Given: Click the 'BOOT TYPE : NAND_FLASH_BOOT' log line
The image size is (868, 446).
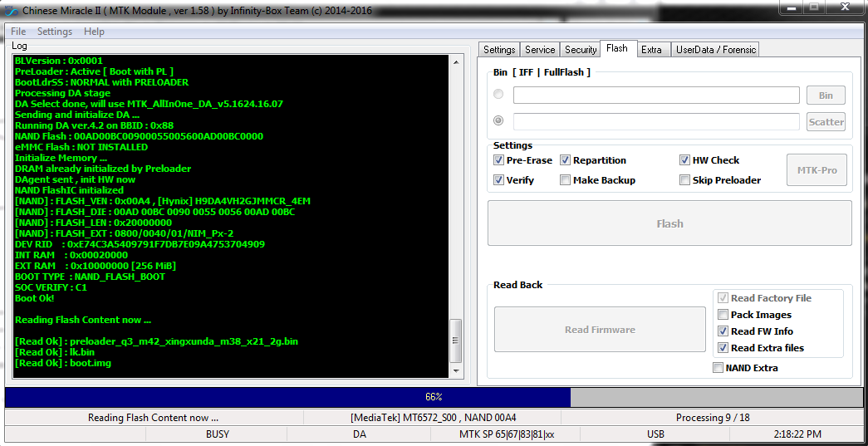Looking at the screenshot, I should click(90, 277).
